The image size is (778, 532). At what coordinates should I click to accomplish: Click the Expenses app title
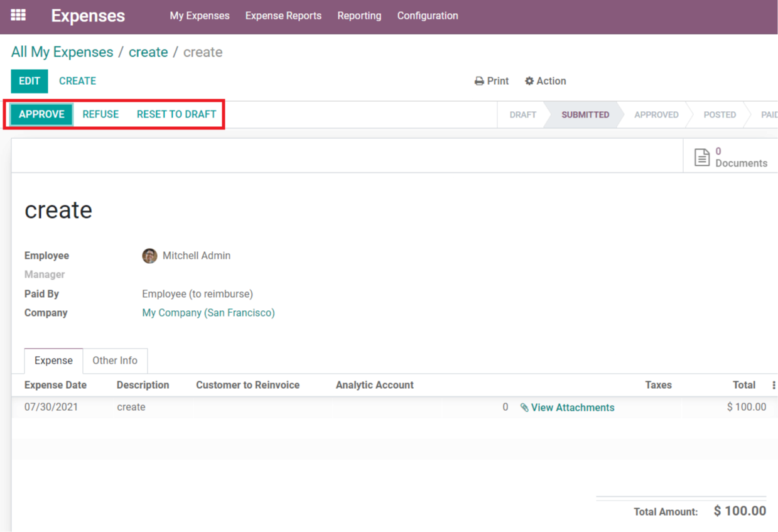pos(88,16)
